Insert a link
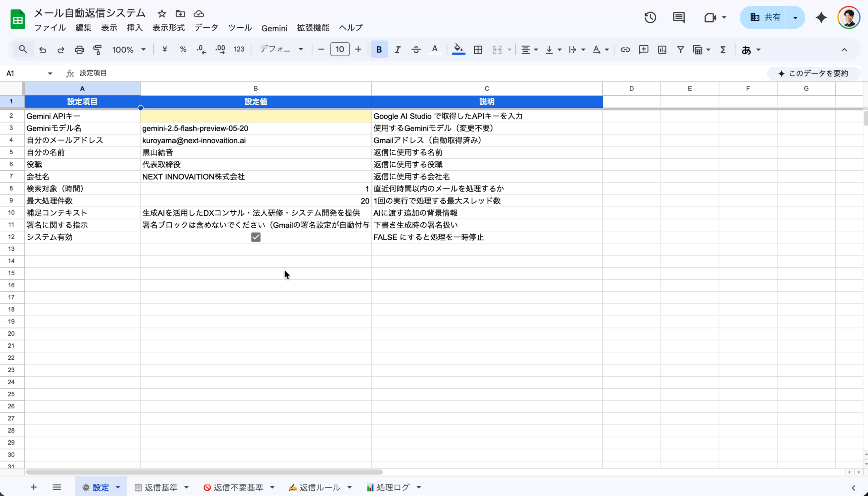The image size is (868, 496). pyautogui.click(x=625, y=50)
